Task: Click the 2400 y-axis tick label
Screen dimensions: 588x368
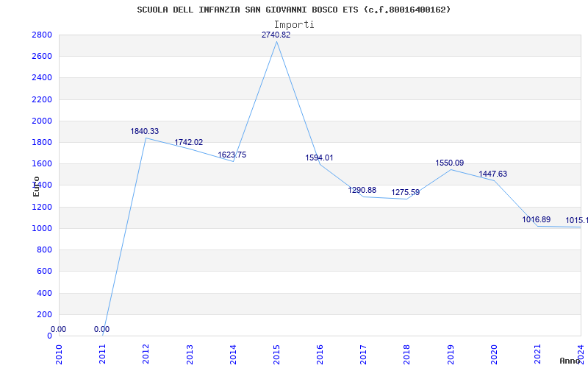Action: [42, 78]
